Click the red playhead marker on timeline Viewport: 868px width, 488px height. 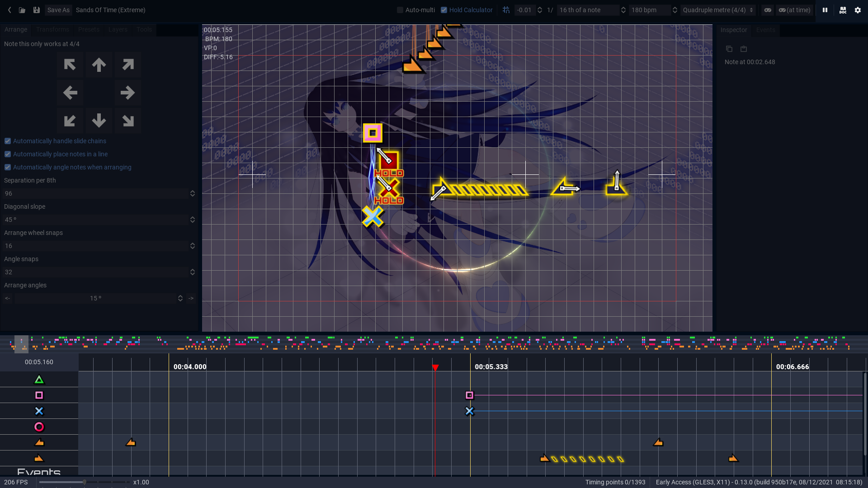click(x=435, y=368)
